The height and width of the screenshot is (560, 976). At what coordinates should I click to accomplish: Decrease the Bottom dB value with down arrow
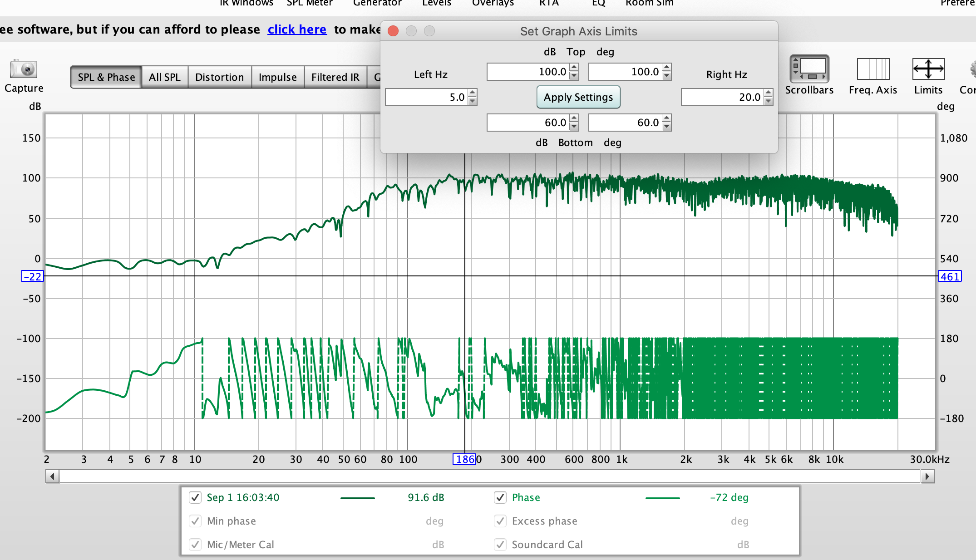coord(574,127)
